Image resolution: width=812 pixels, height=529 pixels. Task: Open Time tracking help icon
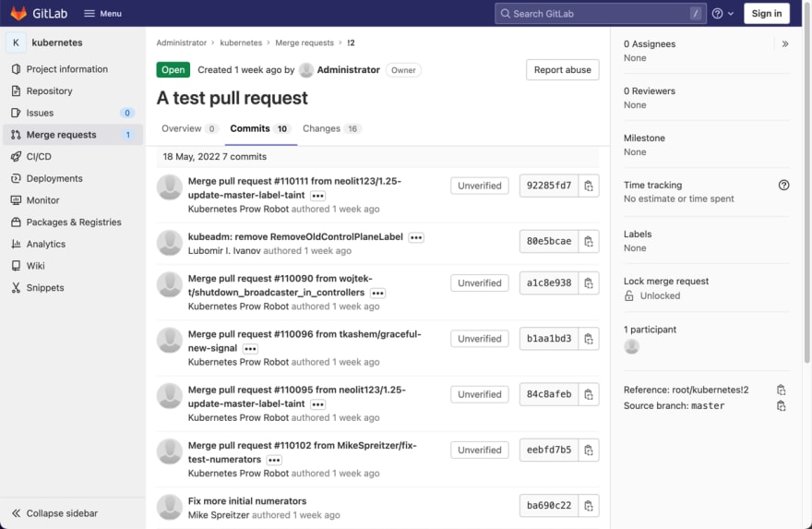783,185
